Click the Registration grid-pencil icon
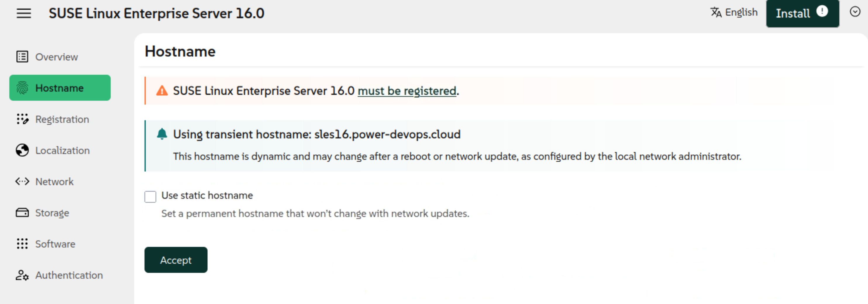Image resolution: width=868 pixels, height=304 pixels. (22, 119)
